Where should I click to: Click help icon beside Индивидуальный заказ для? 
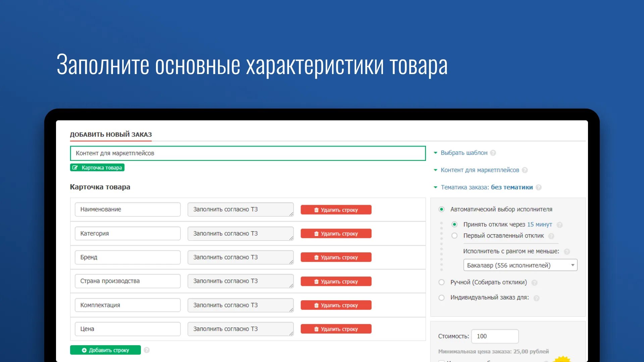536,298
